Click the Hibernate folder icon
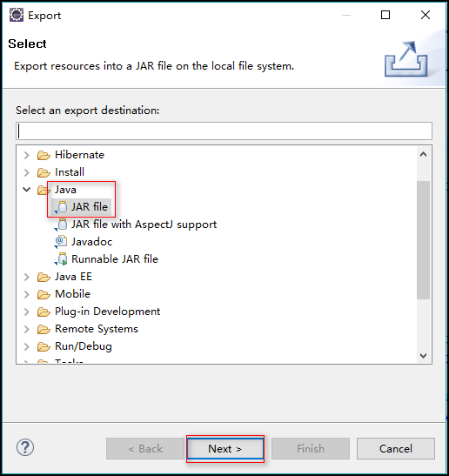449x476 pixels. pyautogui.click(x=44, y=156)
